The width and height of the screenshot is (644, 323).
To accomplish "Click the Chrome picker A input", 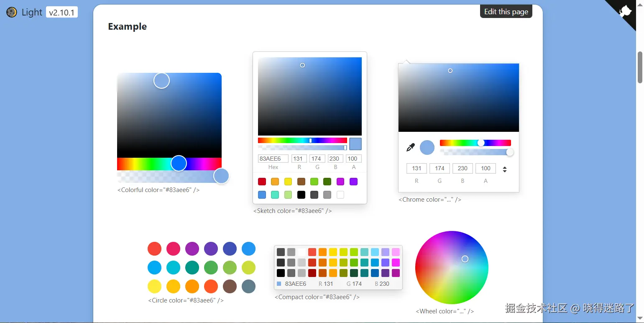I will click(486, 168).
